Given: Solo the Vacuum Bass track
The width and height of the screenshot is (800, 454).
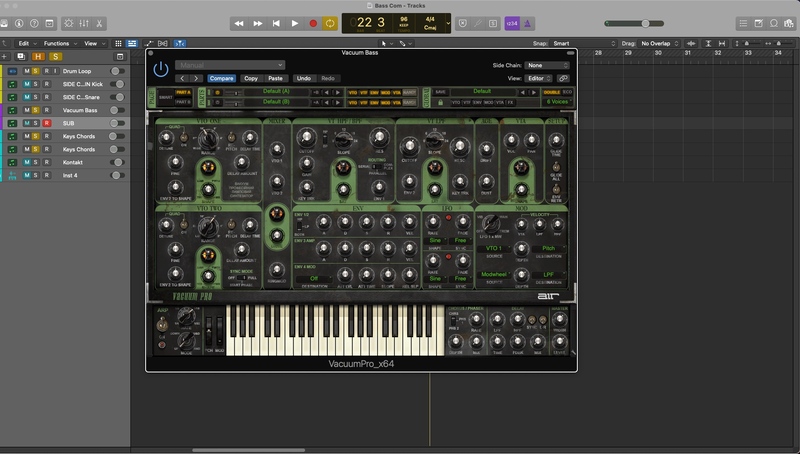Looking at the screenshot, I should (37, 110).
